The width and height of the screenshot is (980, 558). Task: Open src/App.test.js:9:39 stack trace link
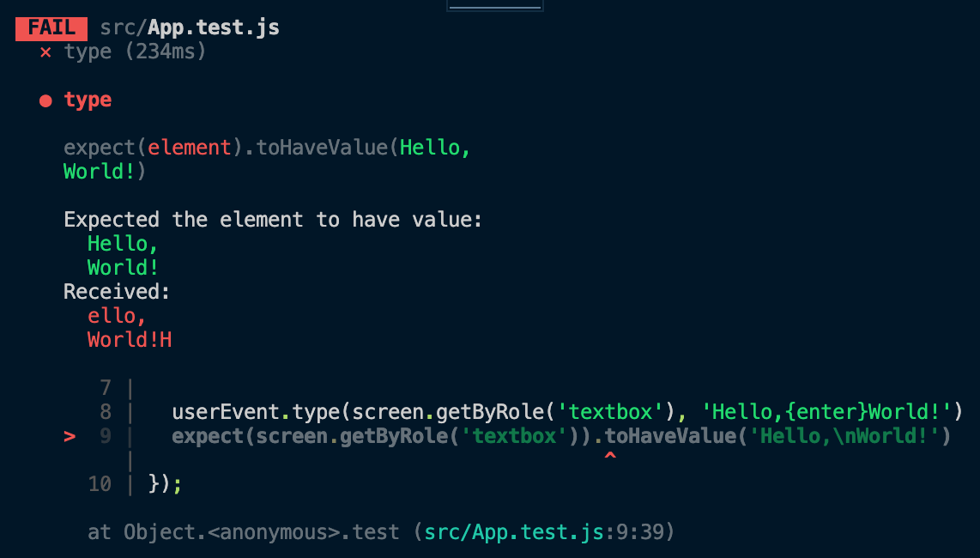pyautogui.click(x=543, y=532)
